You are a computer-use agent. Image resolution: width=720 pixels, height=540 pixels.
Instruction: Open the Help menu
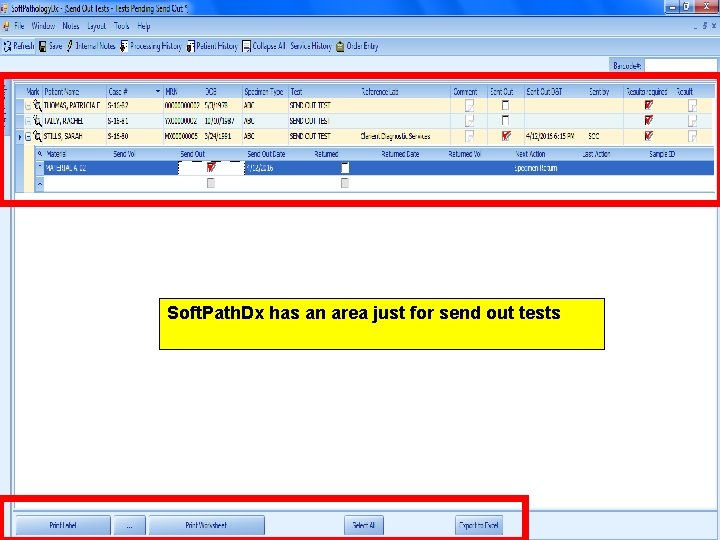click(x=144, y=26)
